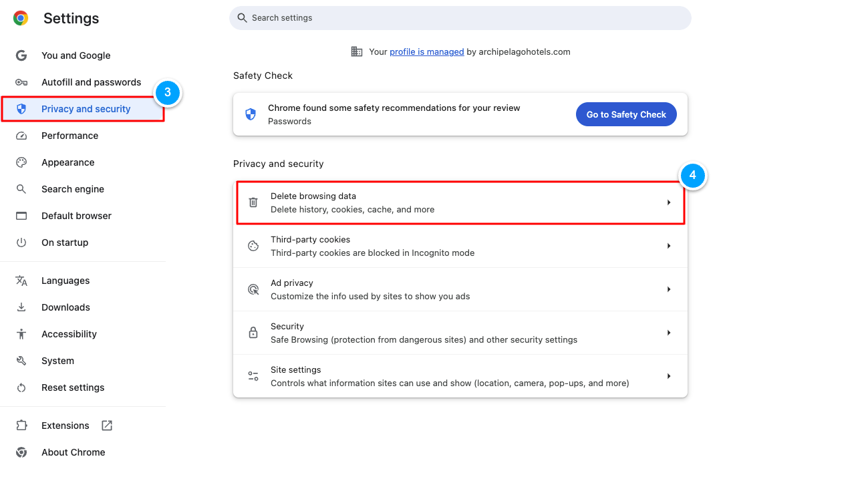Expand Site settings arrow
Viewport: 868px width, 489px height.
pyautogui.click(x=669, y=376)
